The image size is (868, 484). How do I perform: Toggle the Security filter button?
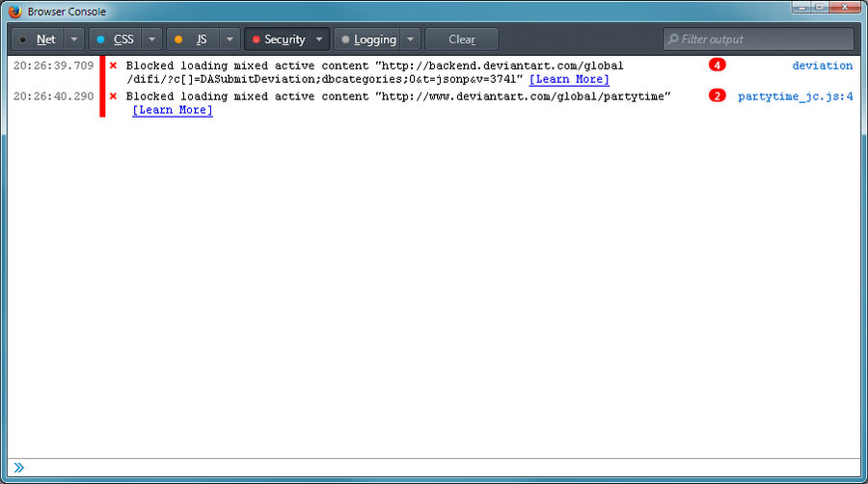(278, 40)
